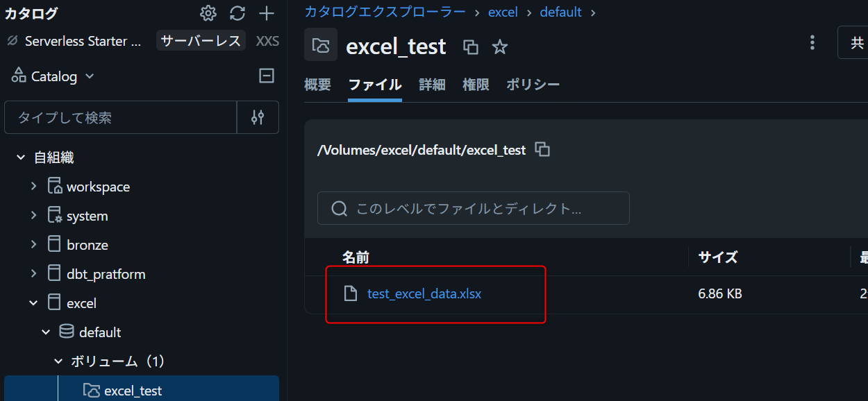The width and height of the screenshot is (868, 401).
Task: Refresh the catalog list
Action: click(237, 13)
